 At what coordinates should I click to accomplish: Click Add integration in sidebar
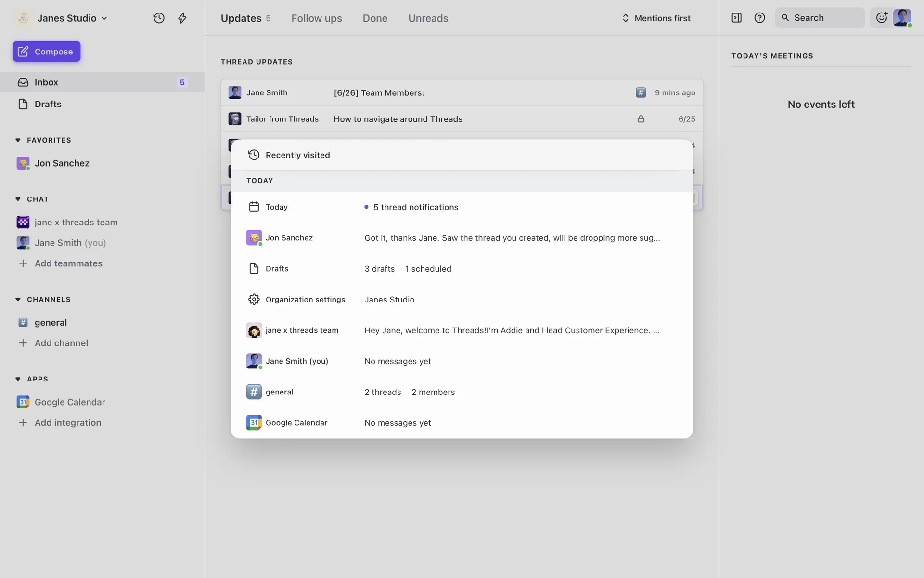click(67, 423)
